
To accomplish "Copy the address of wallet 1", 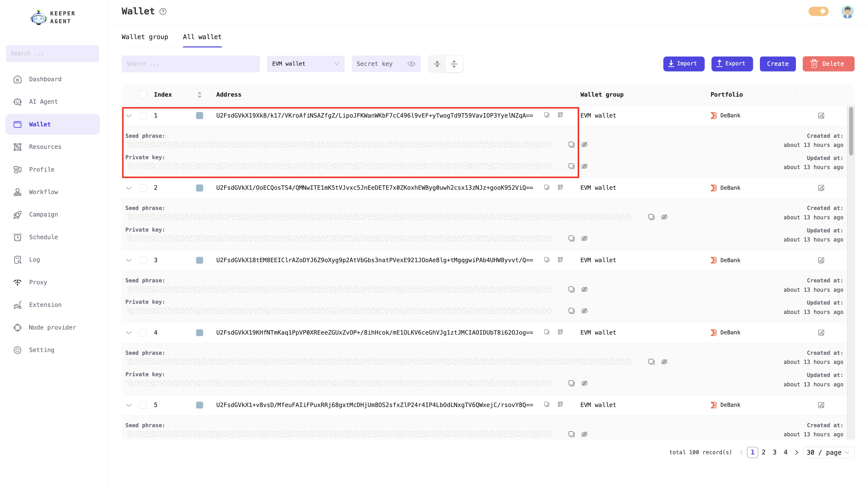I will (x=547, y=115).
